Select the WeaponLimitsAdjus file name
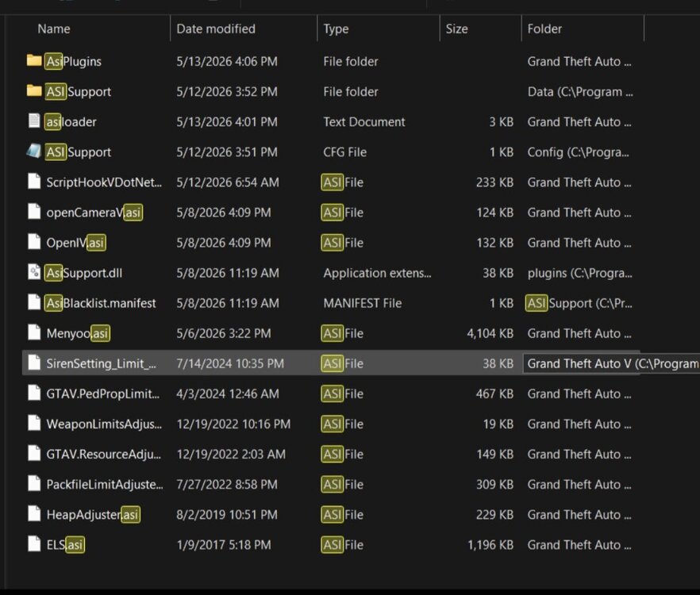Screen dimensions: 700x595 tap(104, 424)
